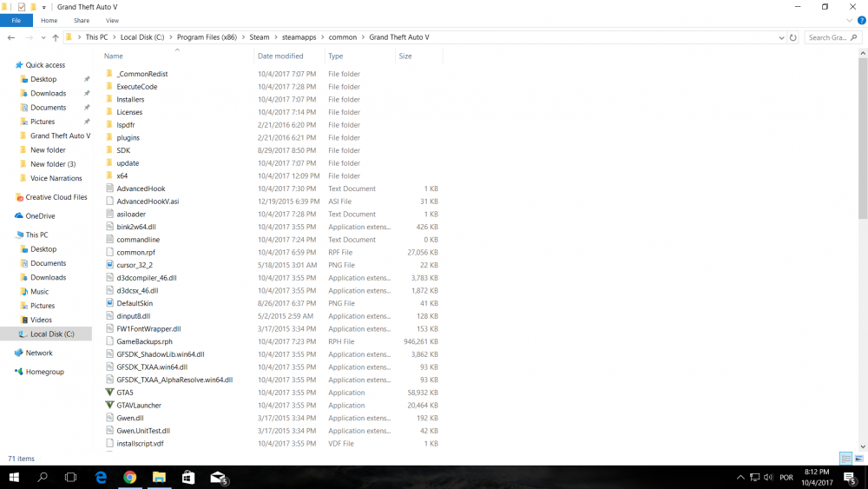Open Mail app on taskbar
This screenshot has width=868, height=489.
click(218, 478)
